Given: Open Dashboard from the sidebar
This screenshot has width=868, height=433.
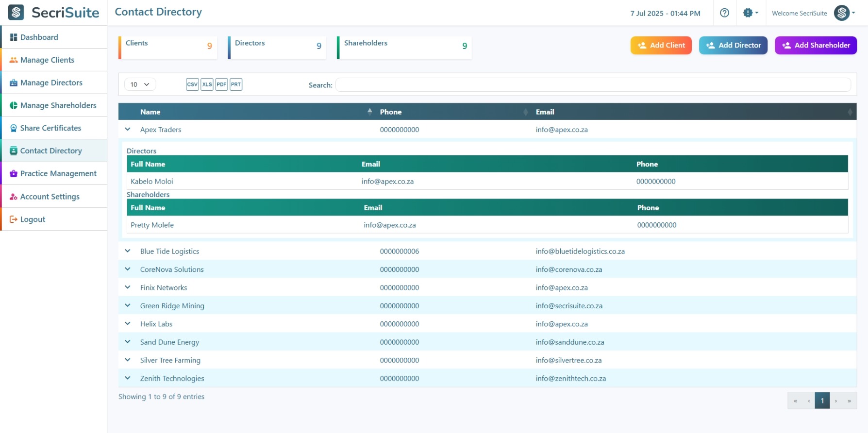Looking at the screenshot, I should coord(54,37).
